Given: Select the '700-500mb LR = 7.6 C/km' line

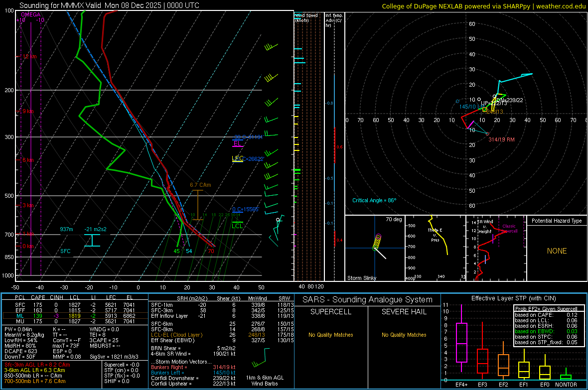Looking at the screenshot, I should click(x=35, y=381).
